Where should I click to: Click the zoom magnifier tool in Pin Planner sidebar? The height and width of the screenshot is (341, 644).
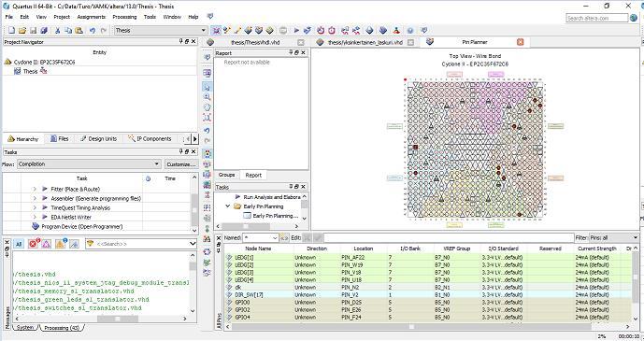(208, 97)
